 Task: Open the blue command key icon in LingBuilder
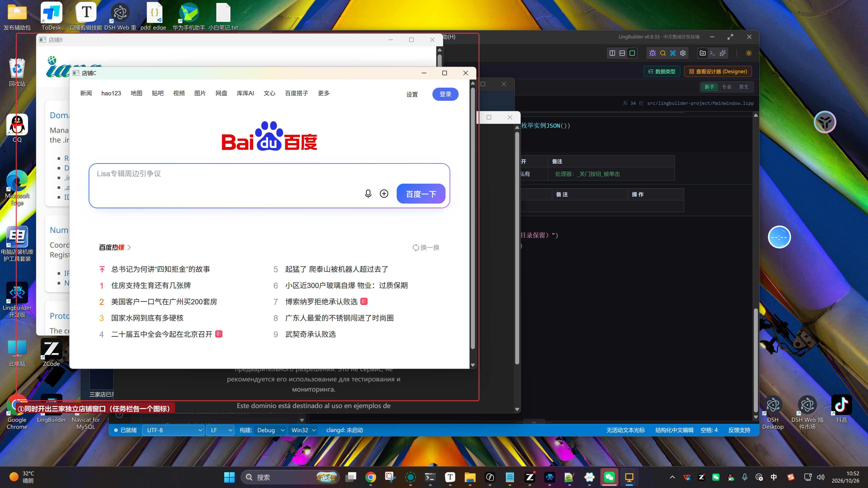[673, 53]
